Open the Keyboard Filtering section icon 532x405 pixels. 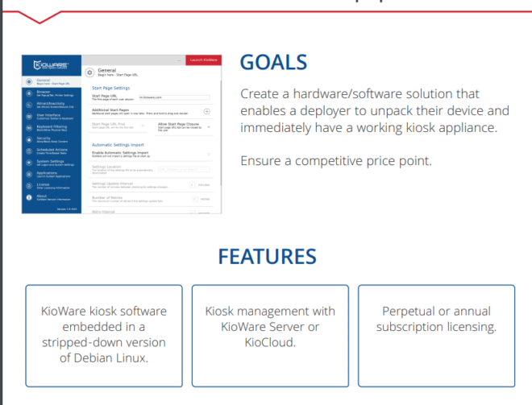29,128
